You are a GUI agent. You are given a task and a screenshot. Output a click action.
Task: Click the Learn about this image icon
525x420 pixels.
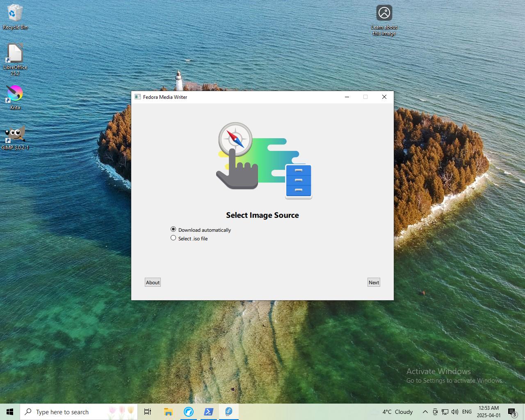[384, 20]
